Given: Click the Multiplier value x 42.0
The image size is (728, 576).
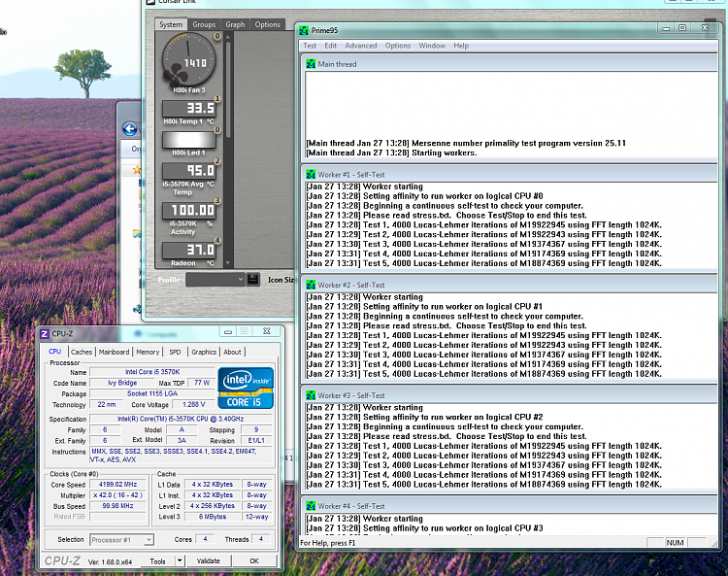Looking at the screenshot, I should 117,495.
